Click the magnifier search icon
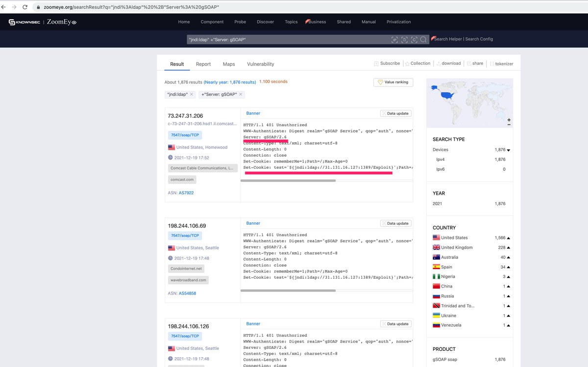The width and height of the screenshot is (588, 367). [423, 40]
